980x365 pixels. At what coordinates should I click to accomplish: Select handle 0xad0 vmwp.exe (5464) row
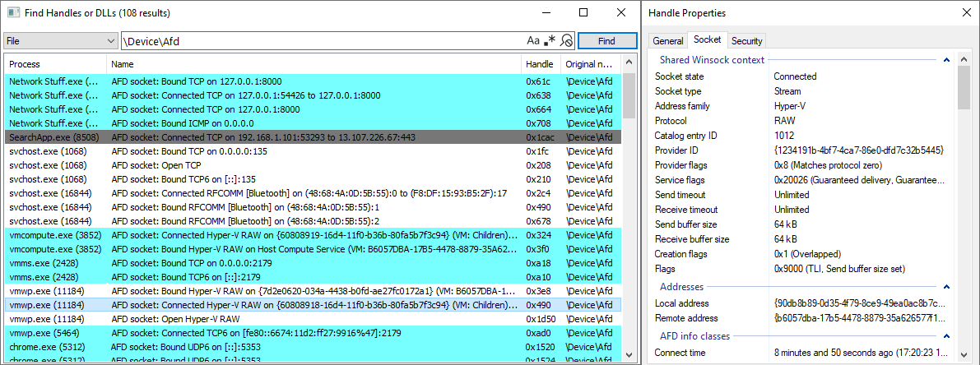pyautogui.click(x=313, y=333)
